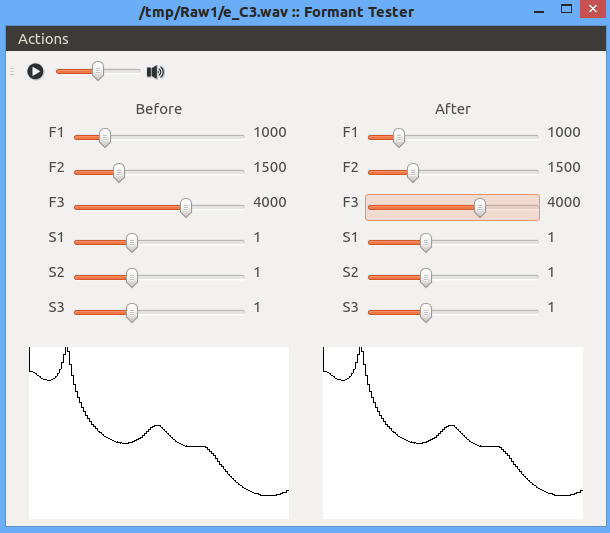610x533 pixels.
Task: Click the Before spectrum plot
Action: click(x=159, y=433)
